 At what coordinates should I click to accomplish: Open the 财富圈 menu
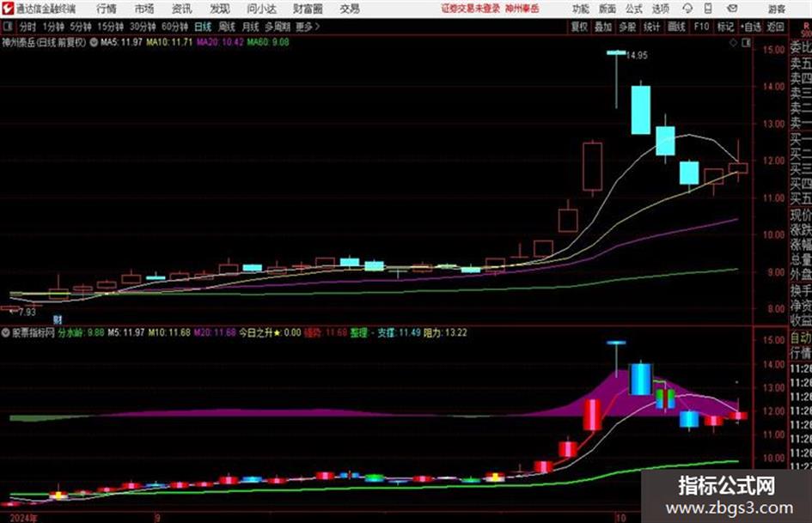(308, 9)
